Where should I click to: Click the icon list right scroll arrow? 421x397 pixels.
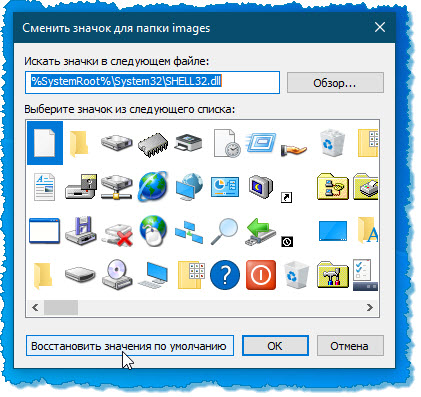(370, 307)
